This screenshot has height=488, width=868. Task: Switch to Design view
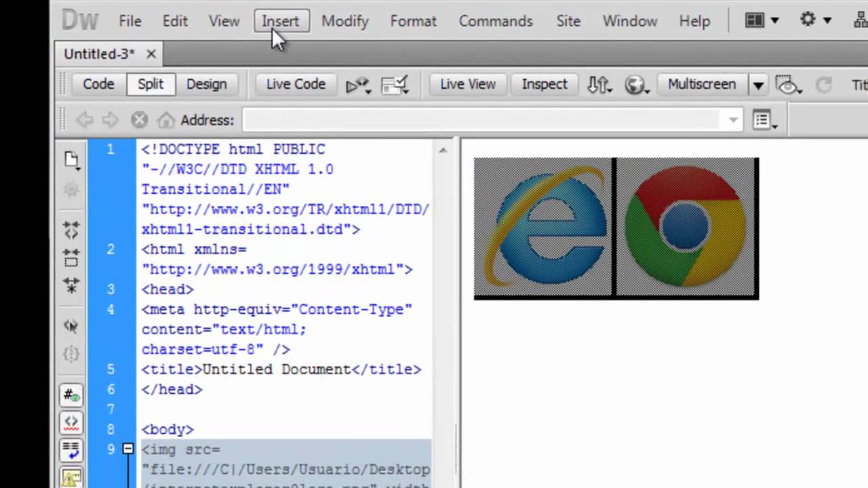(206, 84)
